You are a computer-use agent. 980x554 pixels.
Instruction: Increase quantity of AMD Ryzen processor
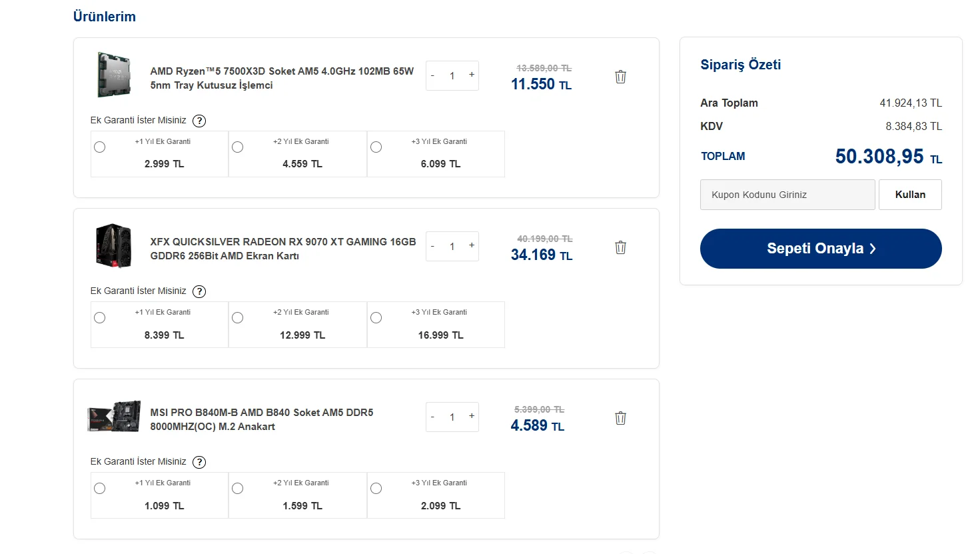click(472, 75)
